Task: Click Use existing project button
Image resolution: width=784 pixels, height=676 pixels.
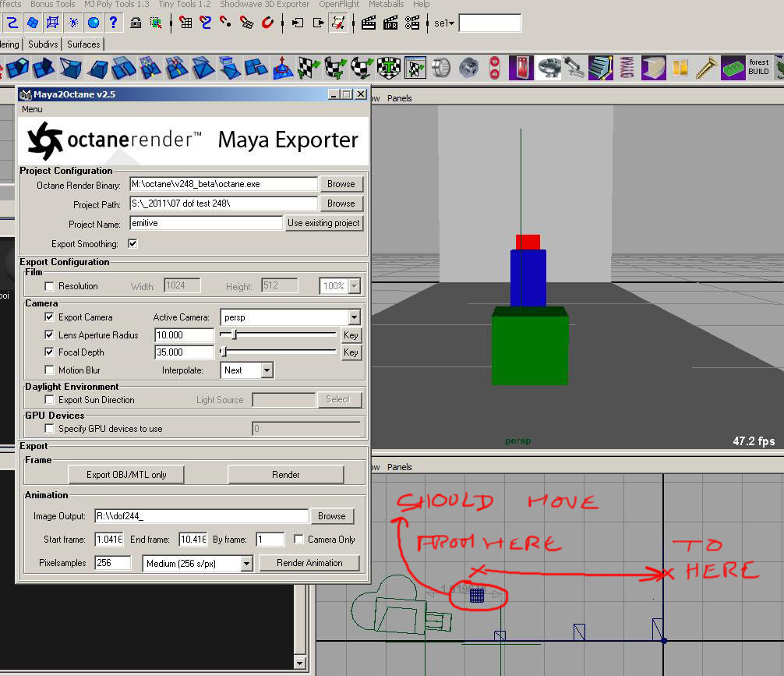Action: [323, 223]
